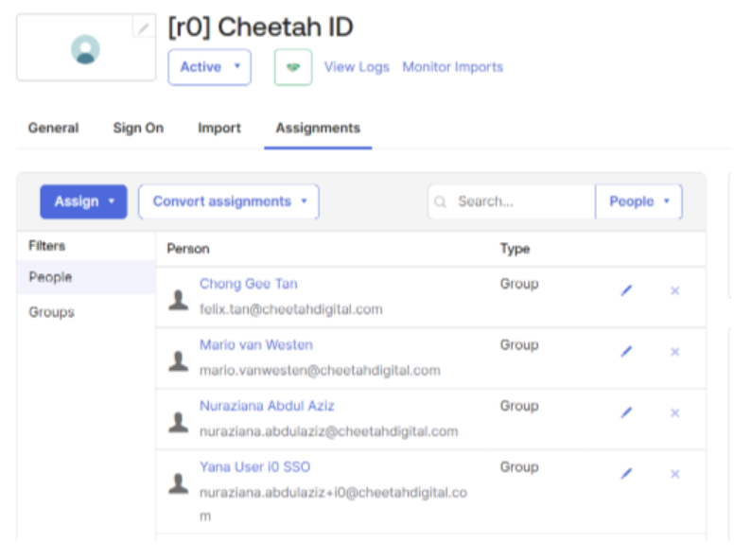Edit Mario van Westen's assignment pencil
Viewport: 751px width, 560px height.
click(x=625, y=352)
